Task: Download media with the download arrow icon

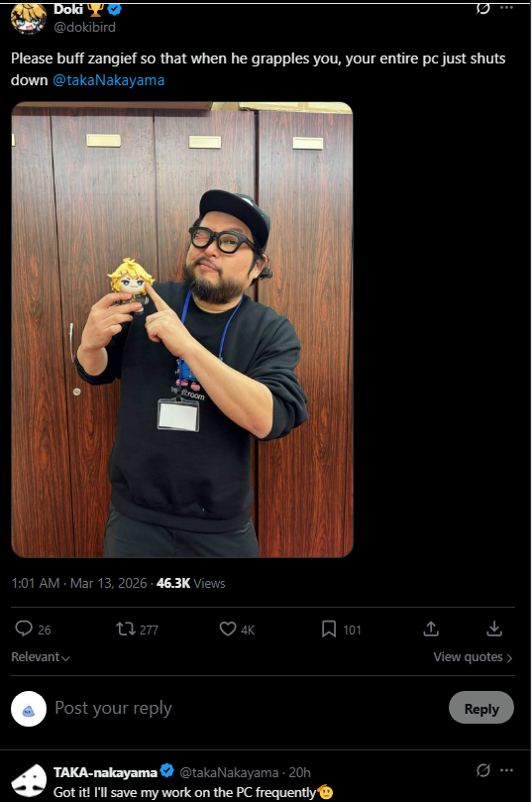Action: click(494, 629)
